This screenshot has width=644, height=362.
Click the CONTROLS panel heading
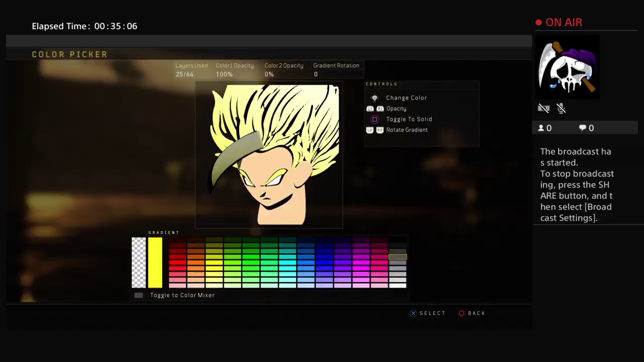coord(381,84)
